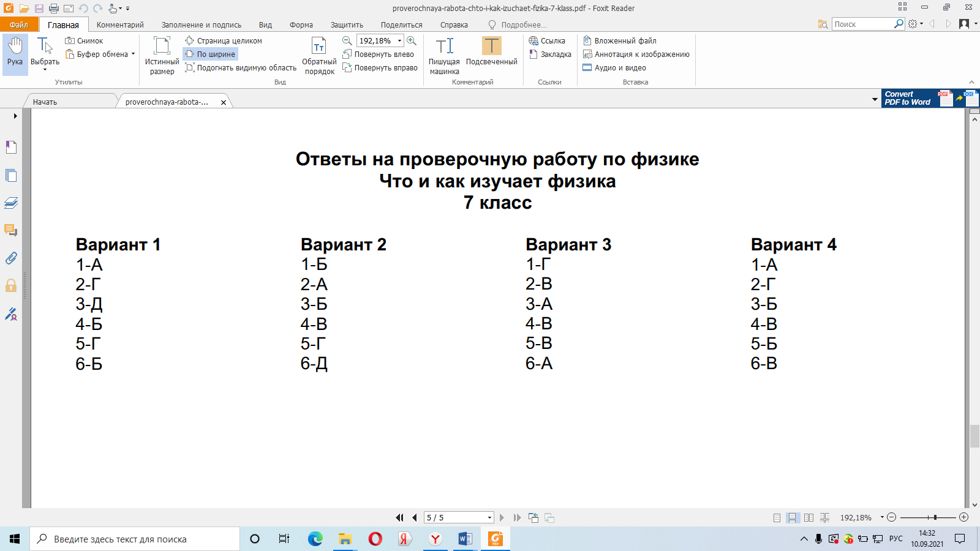
Task: Open the Заполнение и подпись tab
Action: [202, 25]
